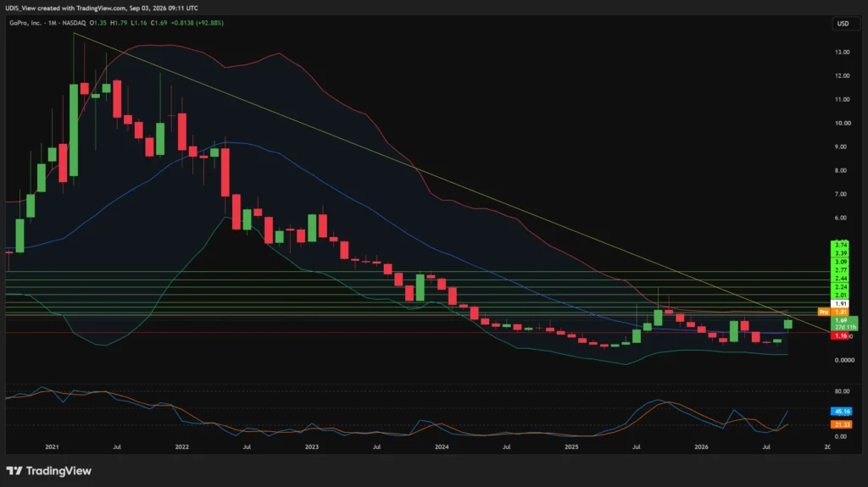Viewport: 868px width, 487px height.
Task: Click the 2023 label on time axis
Action: [312, 446]
